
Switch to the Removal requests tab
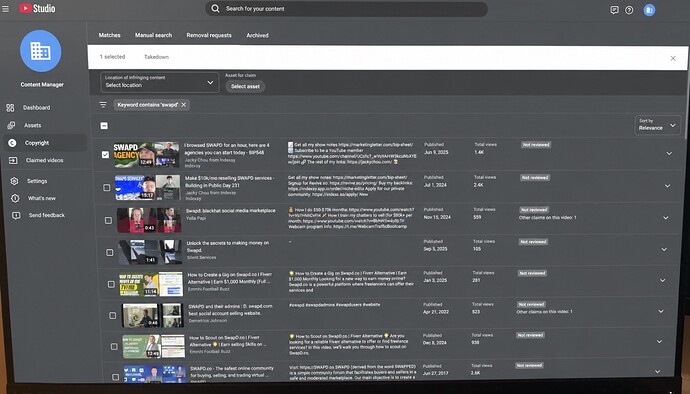(209, 35)
